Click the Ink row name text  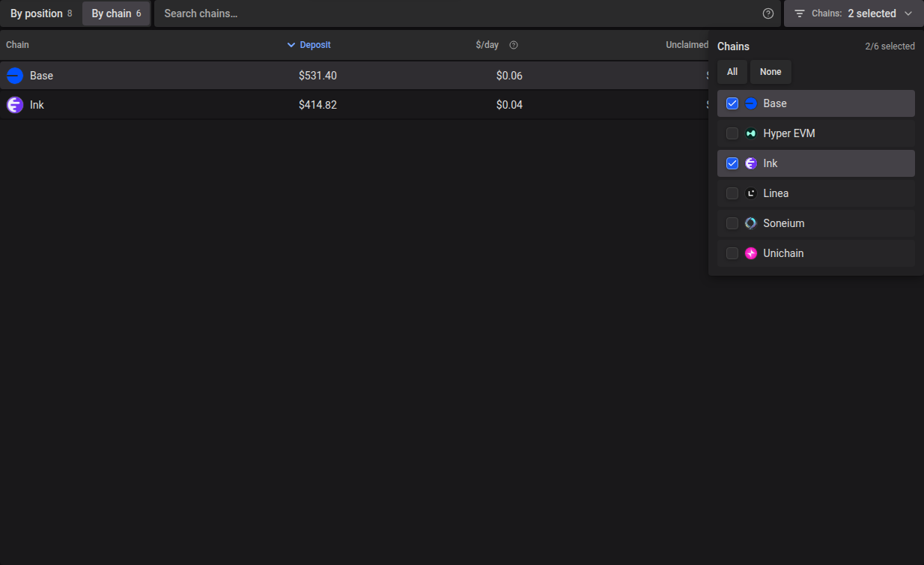[37, 105]
